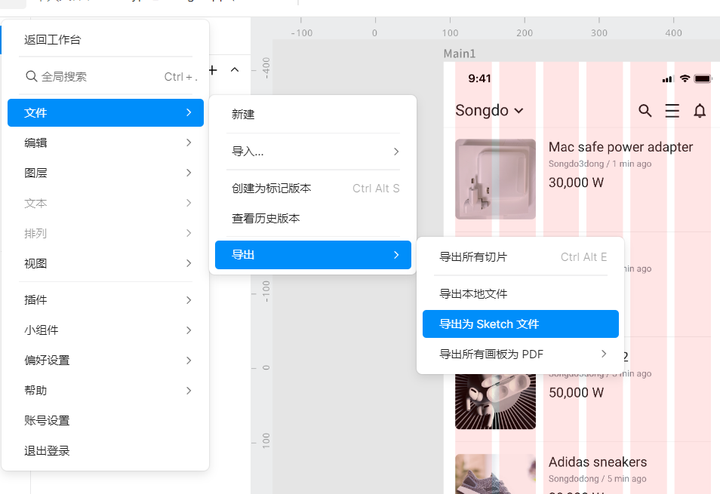
Task: Click the search icon in the Songdo header
Action: click(x=645, y=111)
